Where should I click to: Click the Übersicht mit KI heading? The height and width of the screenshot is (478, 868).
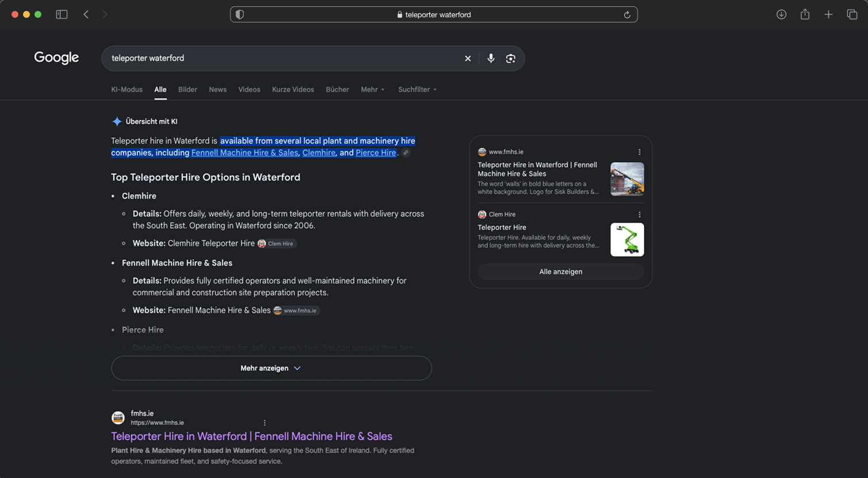[x=151, y=121]
